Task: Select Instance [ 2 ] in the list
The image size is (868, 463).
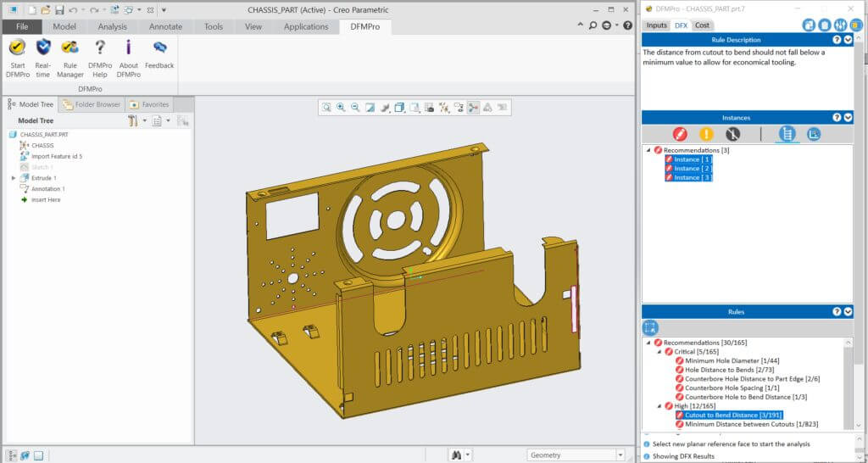Action: [x=688, y=169]
